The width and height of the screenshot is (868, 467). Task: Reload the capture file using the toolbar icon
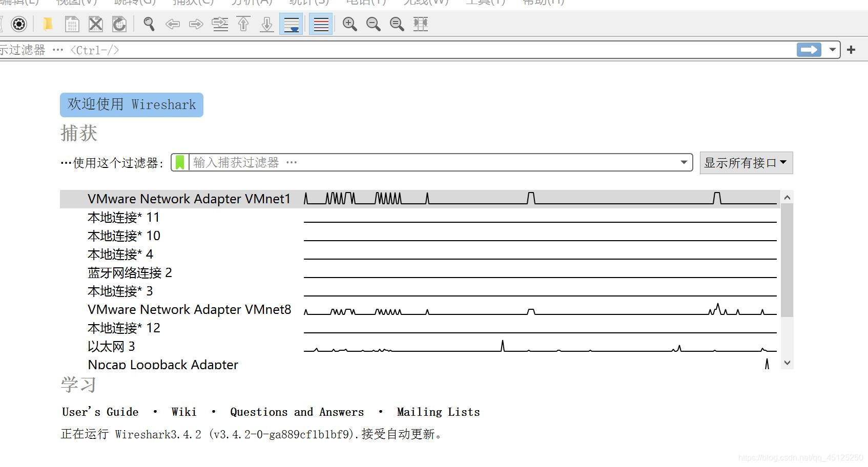click(119, 24)
